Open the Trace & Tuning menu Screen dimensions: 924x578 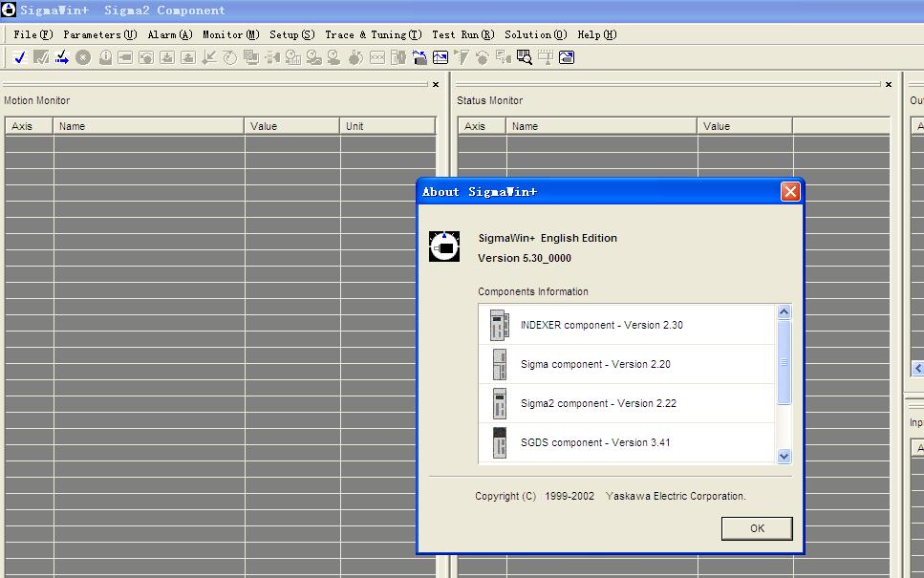pos(373,34)
